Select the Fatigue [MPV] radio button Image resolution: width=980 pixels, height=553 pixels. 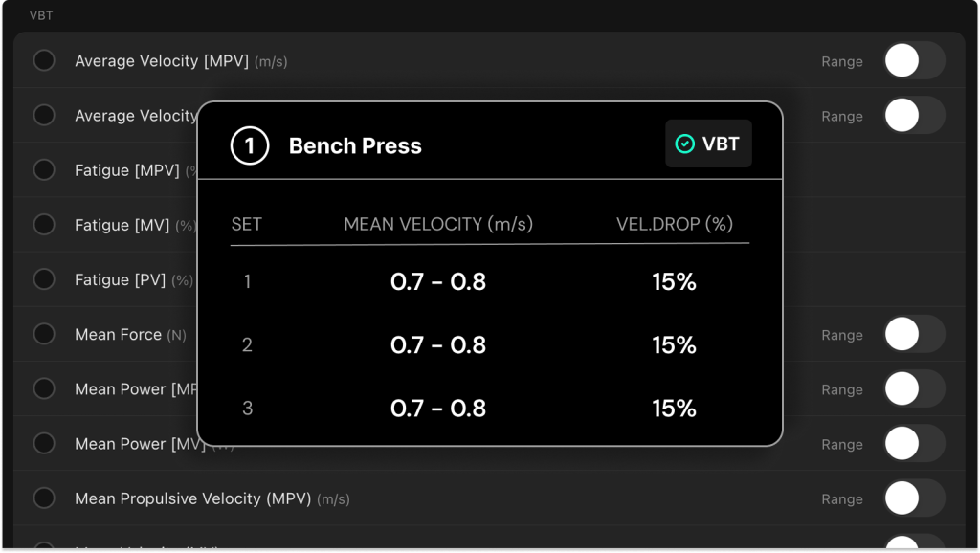pos(44,169)
